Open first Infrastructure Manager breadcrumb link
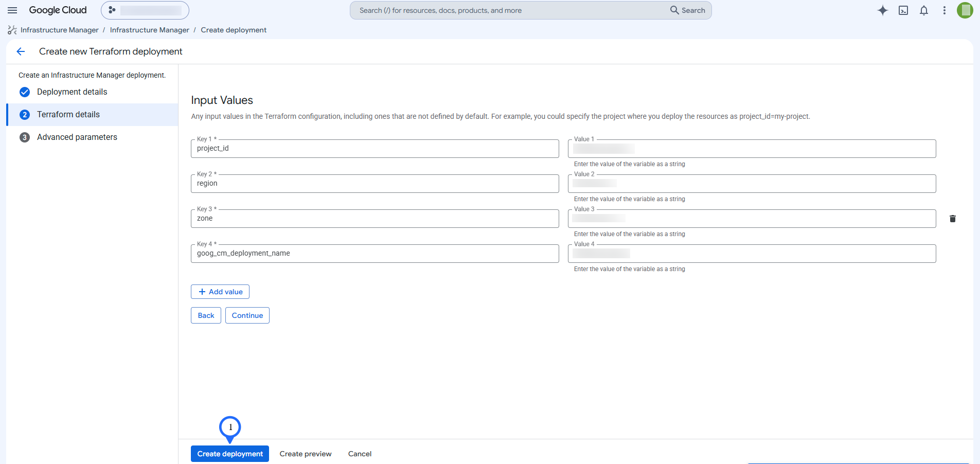Screen dimensions: 980x464 pyautogui.click(x=60, y=30)
